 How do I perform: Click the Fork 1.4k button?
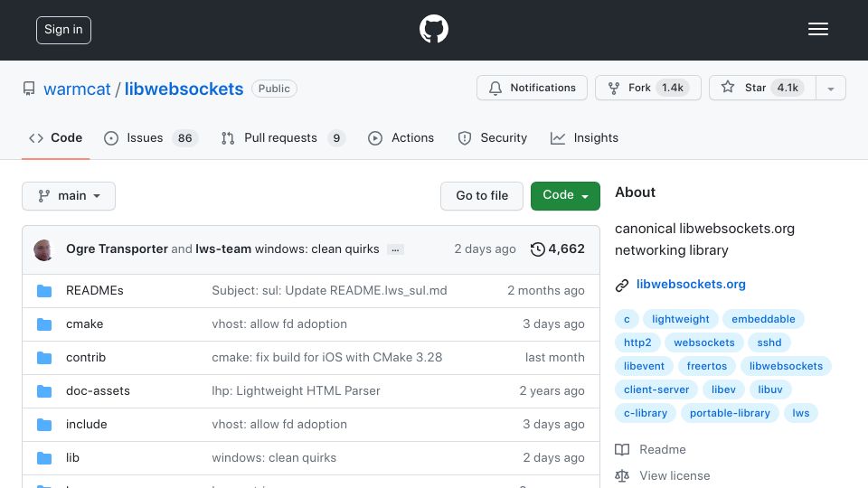[648, 88]
